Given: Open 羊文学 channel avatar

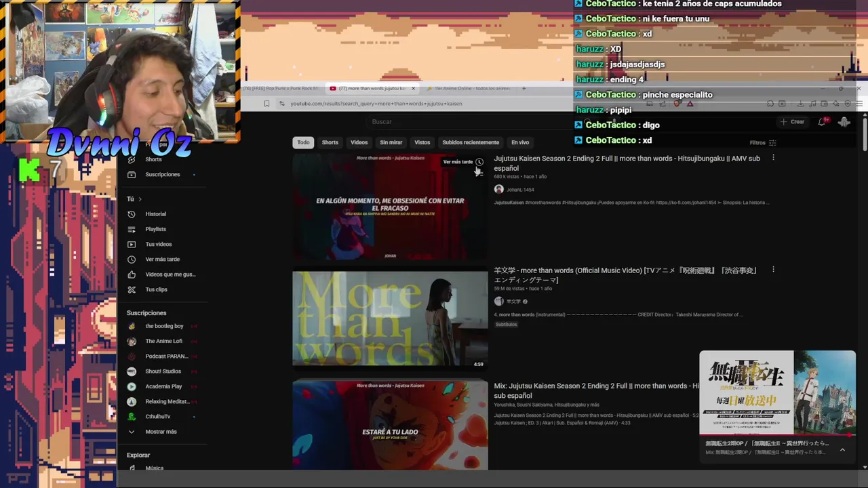Looking at the screenshot, I should click(x=498, y=301).
